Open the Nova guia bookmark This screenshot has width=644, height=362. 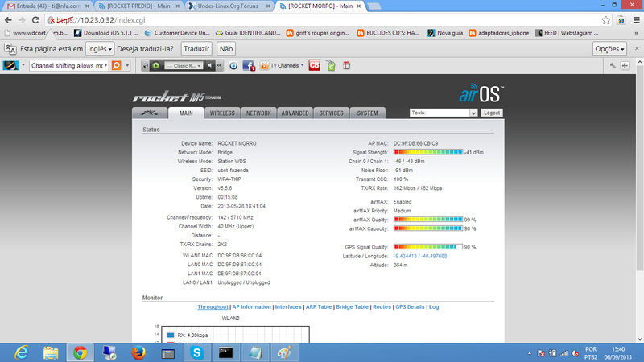pos(445,33)
